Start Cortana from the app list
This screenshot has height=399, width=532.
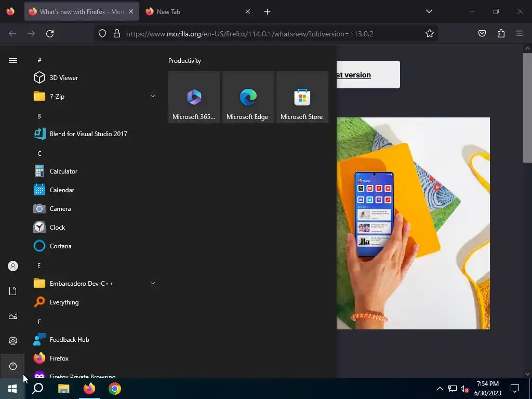(95, 246)
